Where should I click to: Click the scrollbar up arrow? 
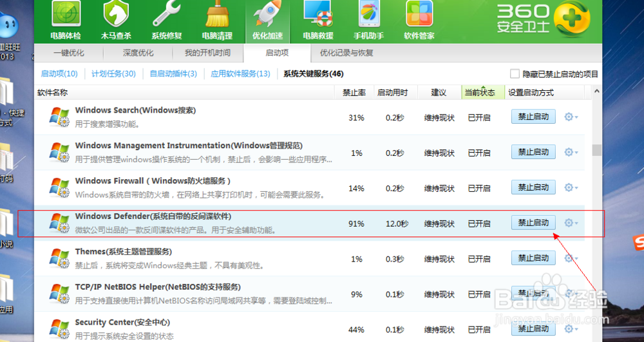pyautogui.click(x=597, y=91)
